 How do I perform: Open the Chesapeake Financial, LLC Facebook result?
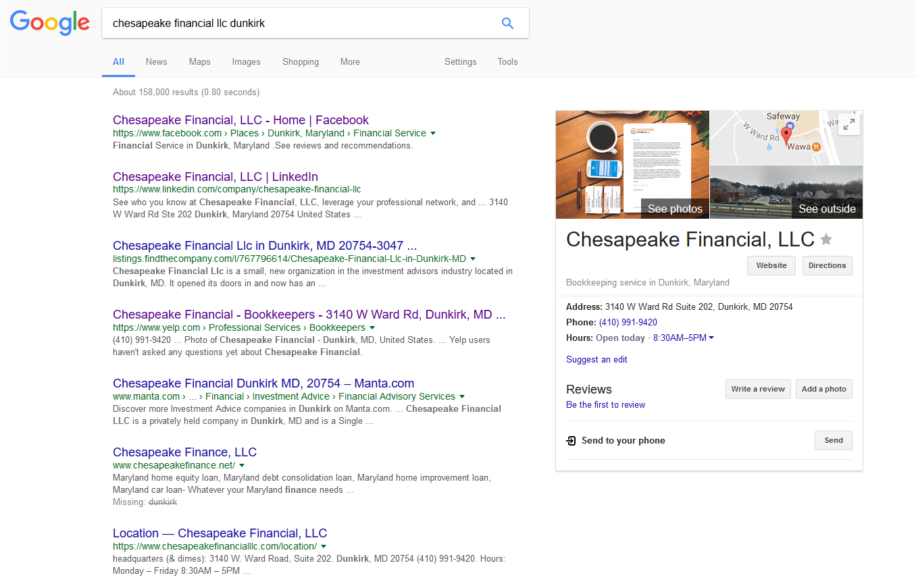[x=240, y=120]
